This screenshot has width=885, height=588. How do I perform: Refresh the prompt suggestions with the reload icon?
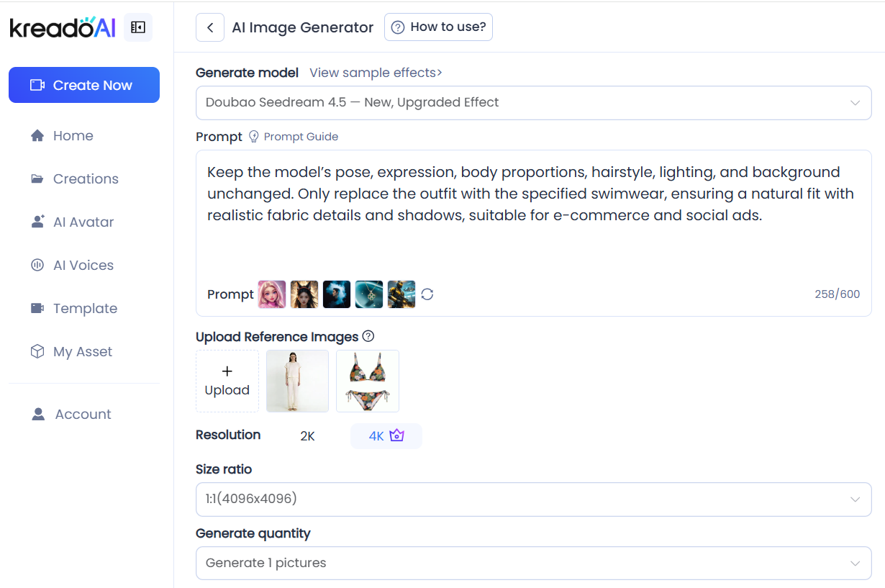click(x=427, y=294)
